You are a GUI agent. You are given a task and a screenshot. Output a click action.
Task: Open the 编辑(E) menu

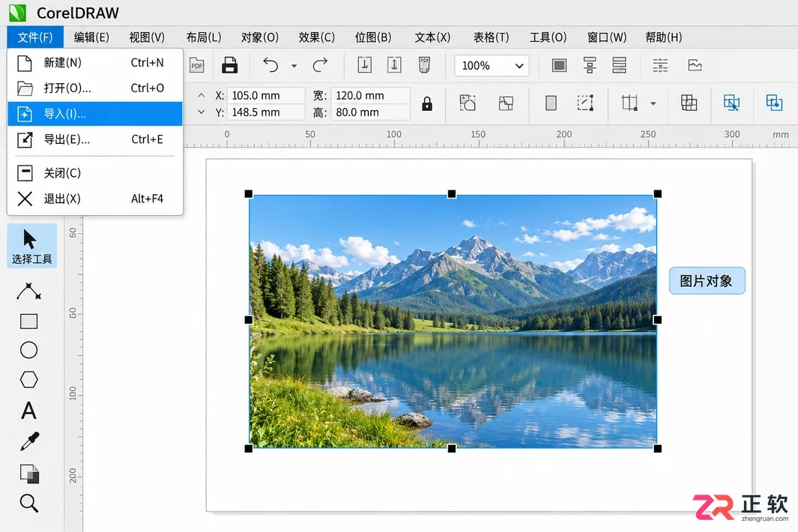click(x=91, y=37)
